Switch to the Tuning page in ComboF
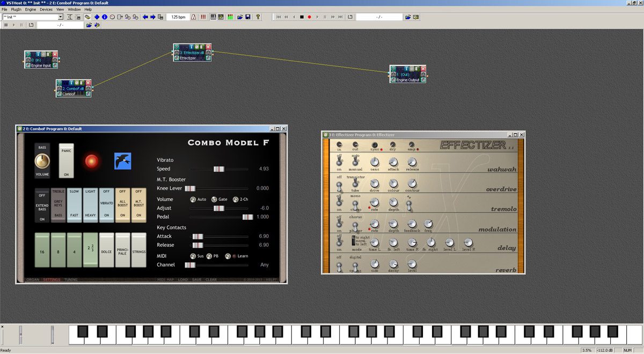The height and width of the screenshot is (354, 644). (x=71, y=279)
